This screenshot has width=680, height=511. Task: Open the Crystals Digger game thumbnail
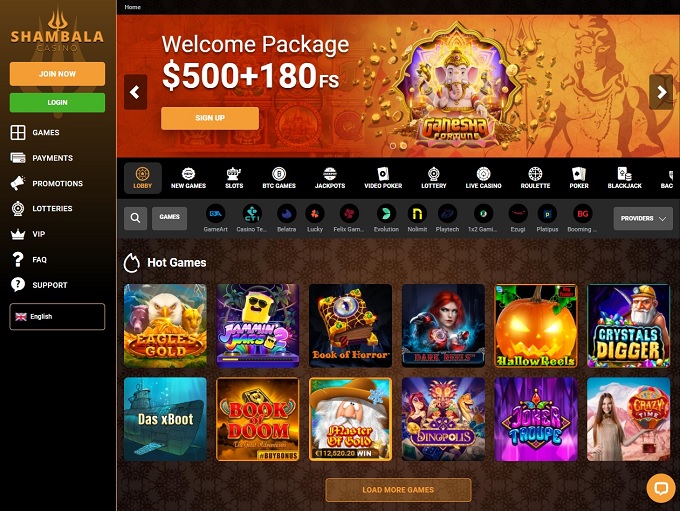[x=628, y=326]
